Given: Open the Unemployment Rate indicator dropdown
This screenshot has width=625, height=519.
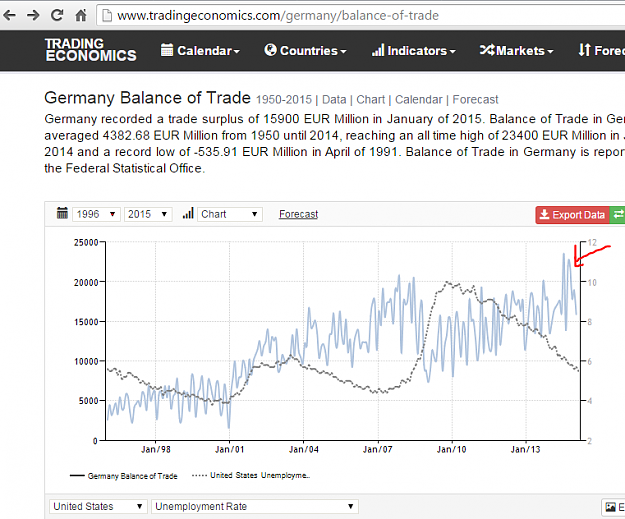Looking at the screenshot, I should [255, 507].
